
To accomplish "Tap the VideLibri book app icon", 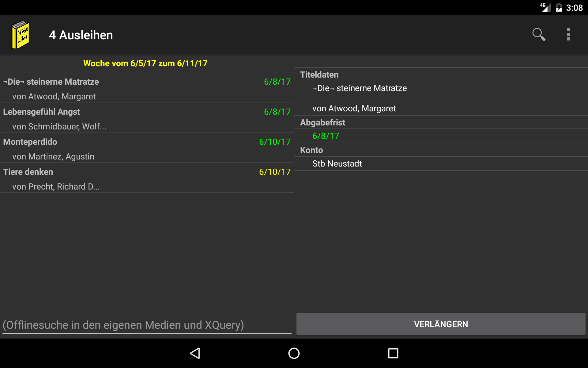I will pyautogui.click(x=20, y=35).
